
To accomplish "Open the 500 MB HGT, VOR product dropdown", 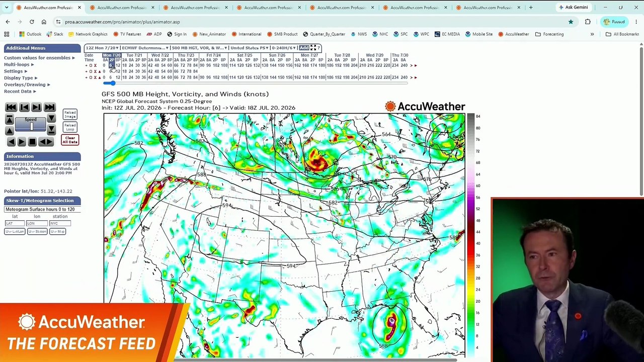I will pos(199,48).
